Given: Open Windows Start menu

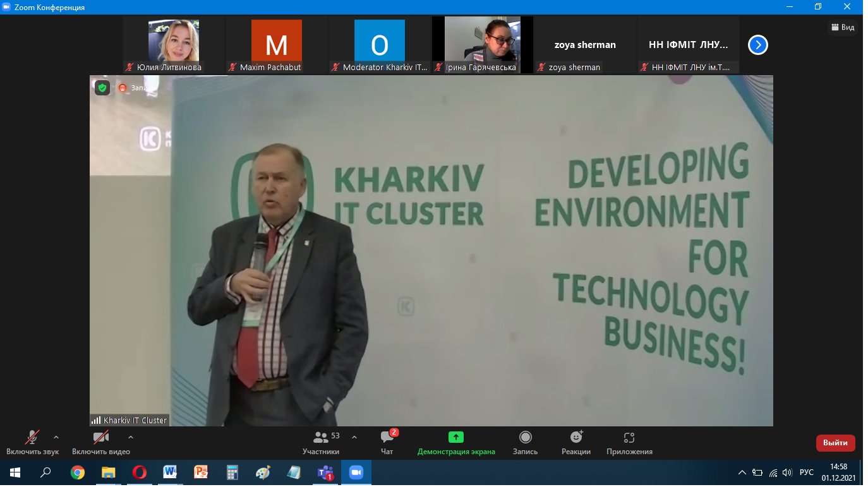Looking at the screenshot, I should click(x=15, y=472).
